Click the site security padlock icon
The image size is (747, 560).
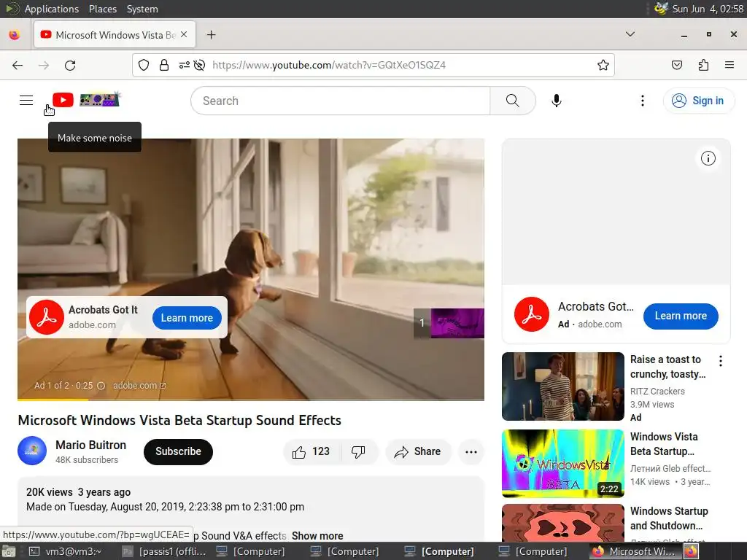(164, 65)
